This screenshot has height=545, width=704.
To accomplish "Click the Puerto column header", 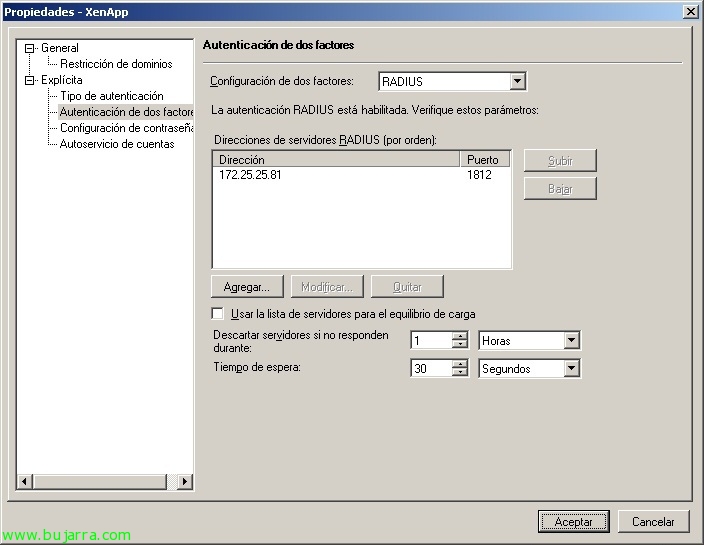I will click(485, 159).
